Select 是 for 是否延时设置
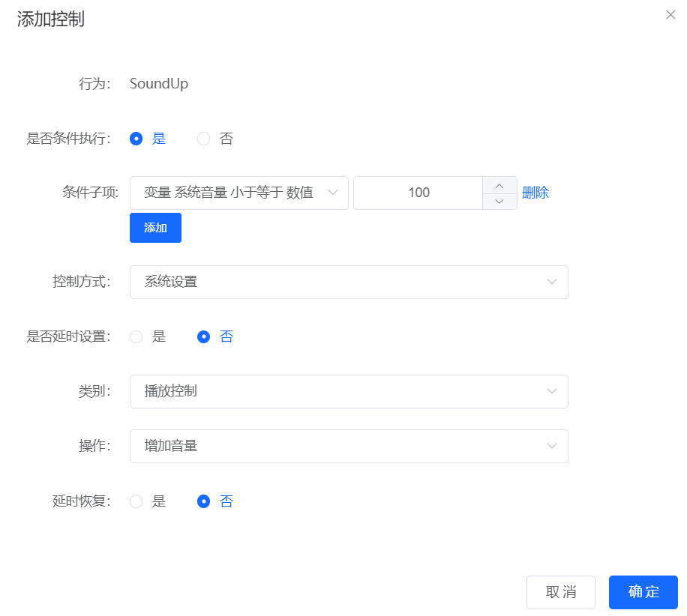 (136, 336)
